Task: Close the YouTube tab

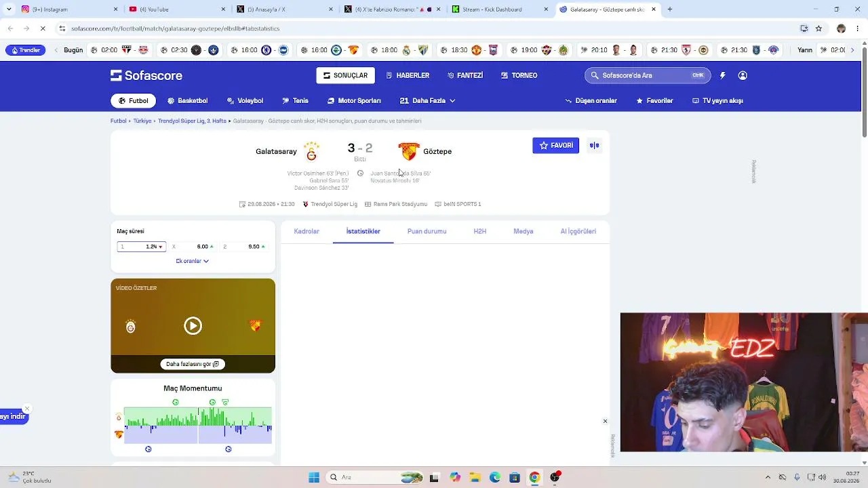Action: click(224, 9)
